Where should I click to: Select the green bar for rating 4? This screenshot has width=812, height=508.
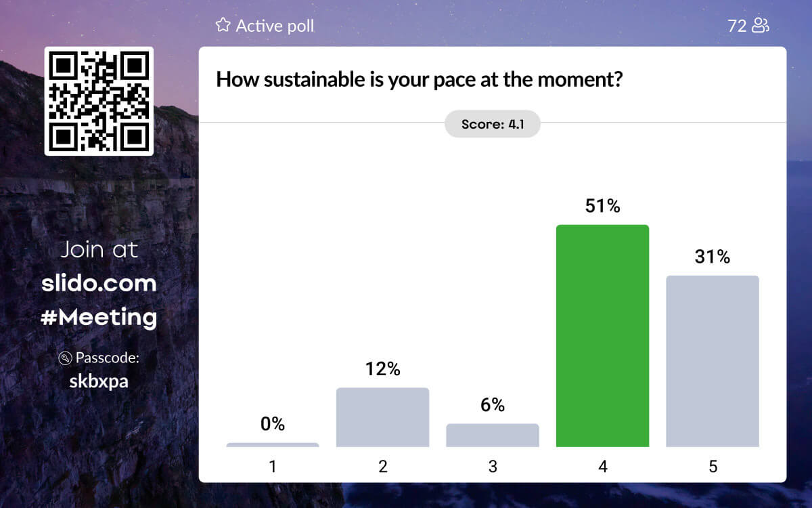[602, 335]
